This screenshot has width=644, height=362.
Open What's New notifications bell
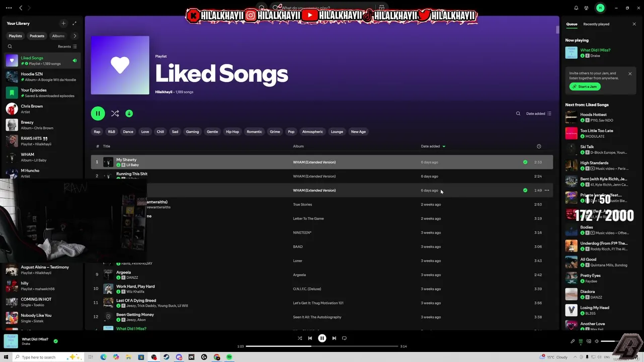[576, 8]
